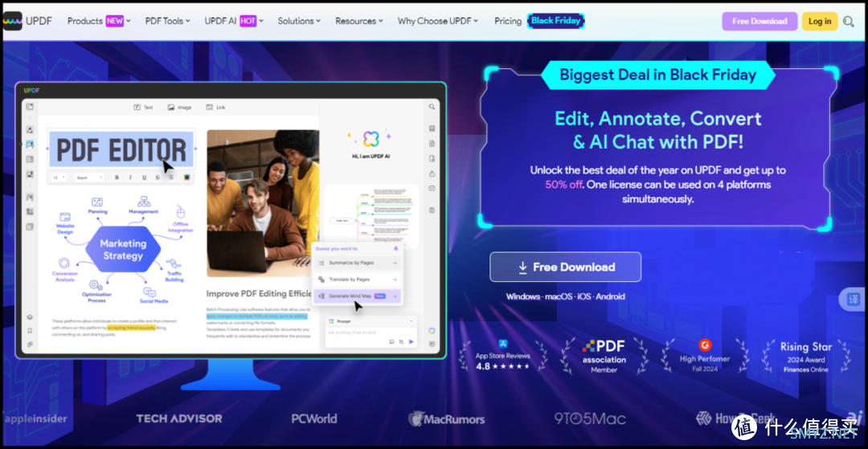The width and height of the screenshot is (868, 449).
Task: Click the Biggest Deal in Black Friday banner
Action: coord(657,76)
